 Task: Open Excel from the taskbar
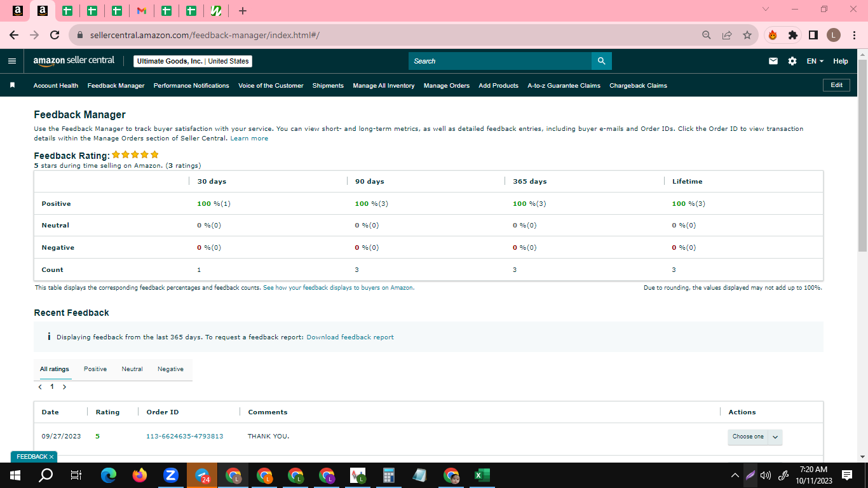tap(482, 475)
